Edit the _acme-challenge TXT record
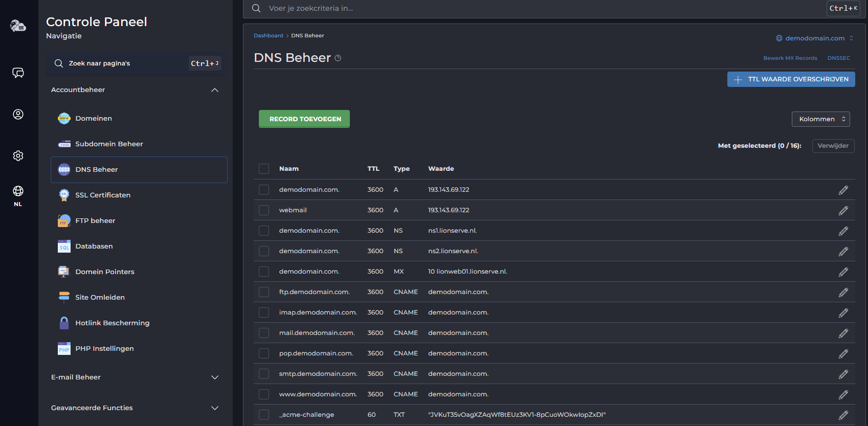Viewport: 868px width, 426px height. tap(843, 415)
